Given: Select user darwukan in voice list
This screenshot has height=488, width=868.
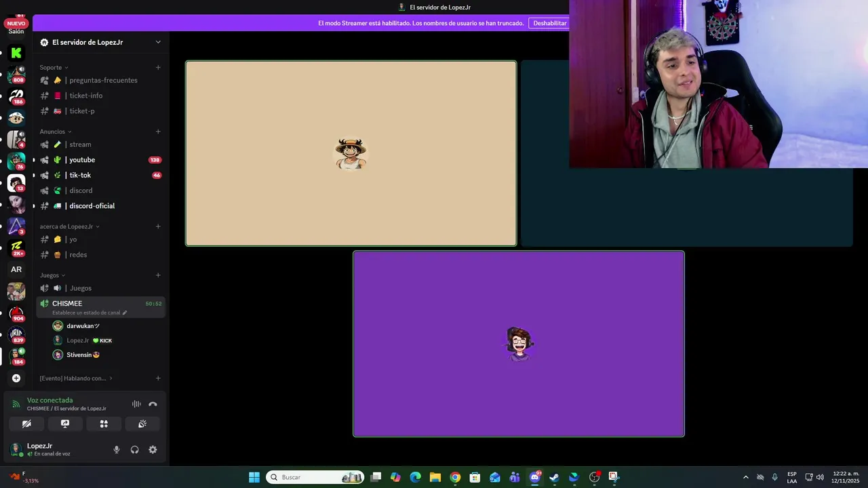Looking at the screenshot, I should pos(107,326).
